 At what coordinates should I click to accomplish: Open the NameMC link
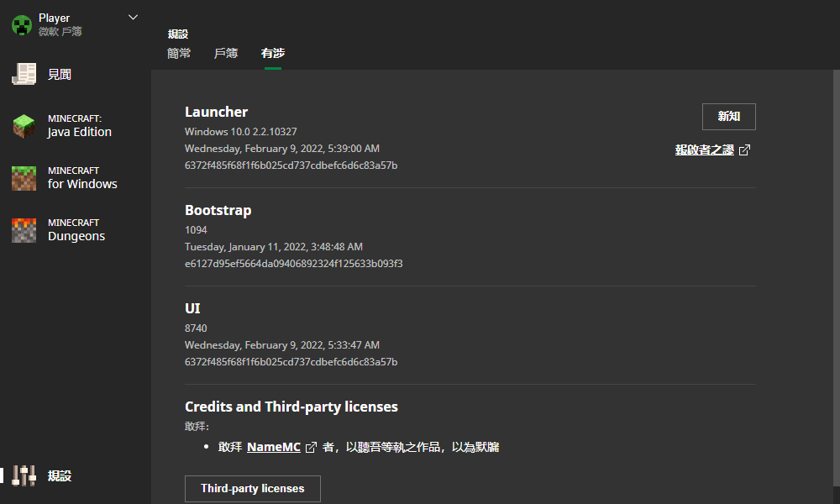pyautogui.click(x=274, y=447)
